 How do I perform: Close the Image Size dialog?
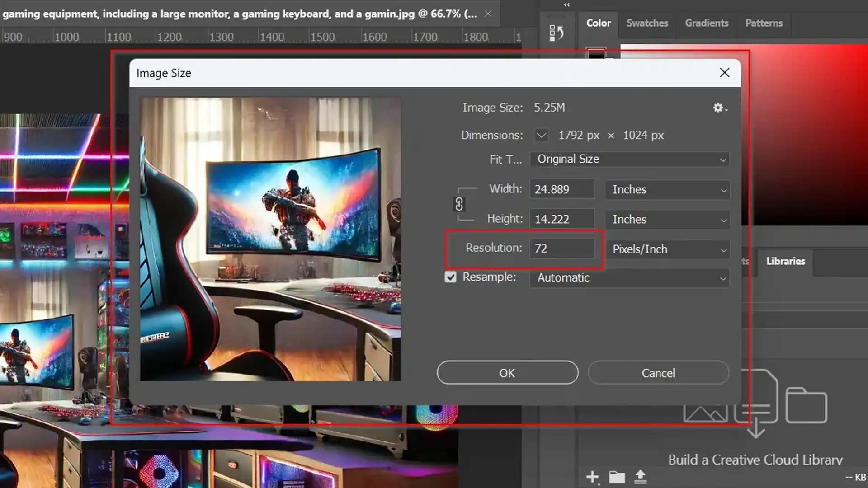[724, 73]
